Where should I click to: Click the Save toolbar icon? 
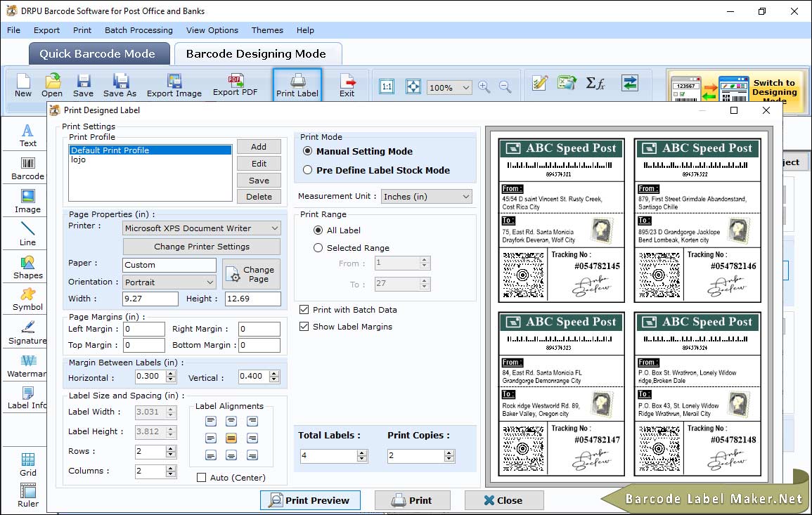[x=83, y=86]
